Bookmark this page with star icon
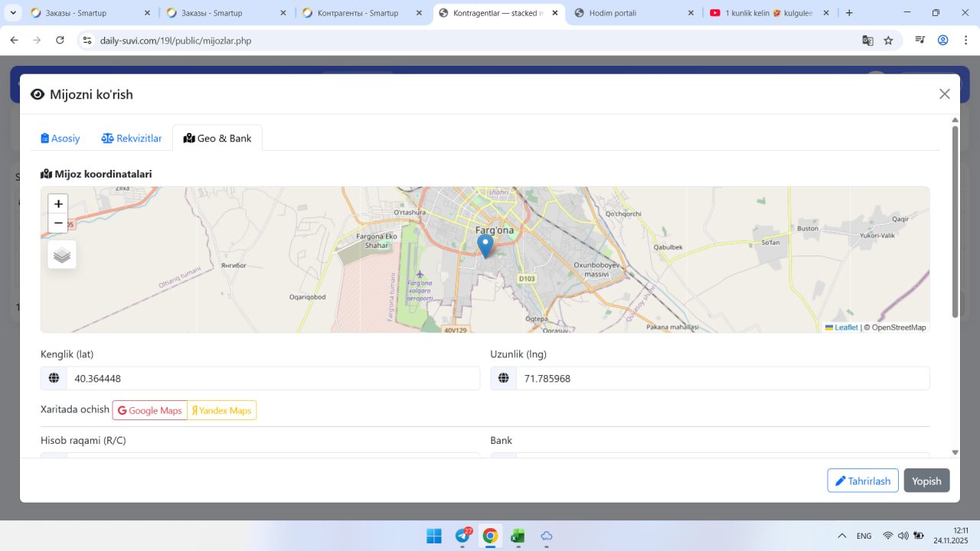The image size is (980, 551). (x=888, y=41)
